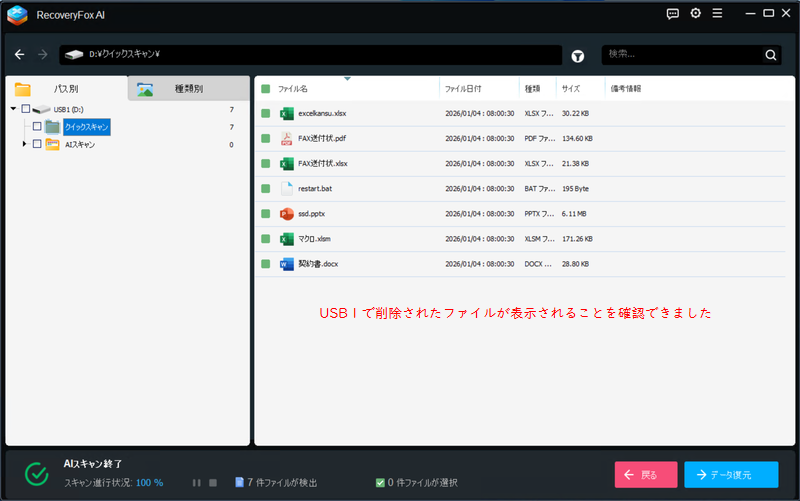This screenshot has height=501, width=800.
Task: Click into the 検索 search field
Action: click(680, 55)
